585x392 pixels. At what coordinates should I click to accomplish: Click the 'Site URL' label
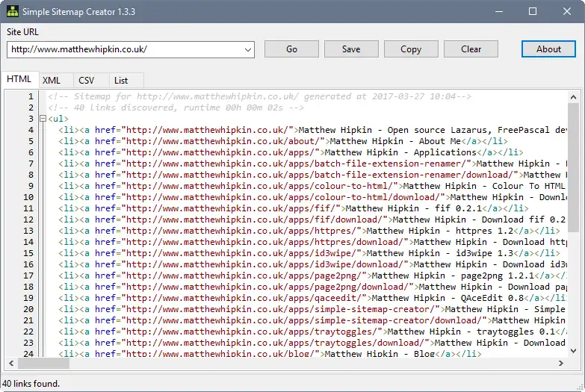point(22,31)
